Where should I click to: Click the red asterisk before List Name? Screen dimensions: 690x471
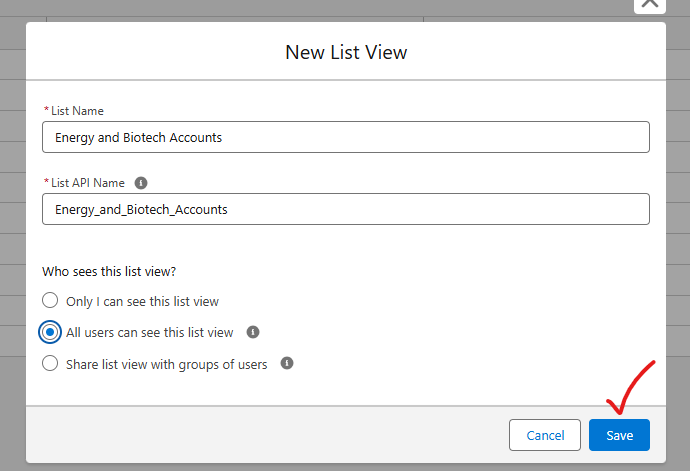pyautogui.click(x=45, y=110)
